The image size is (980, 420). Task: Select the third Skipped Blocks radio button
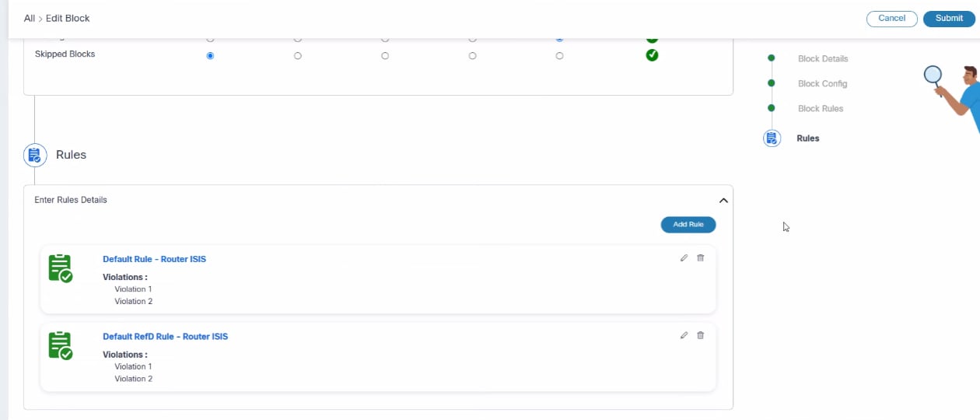385,56
